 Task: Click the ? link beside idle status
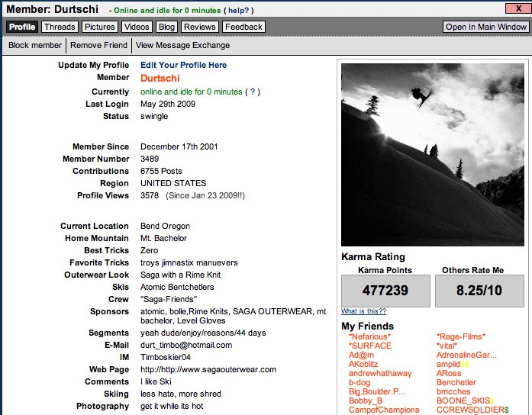pos(253,92)
